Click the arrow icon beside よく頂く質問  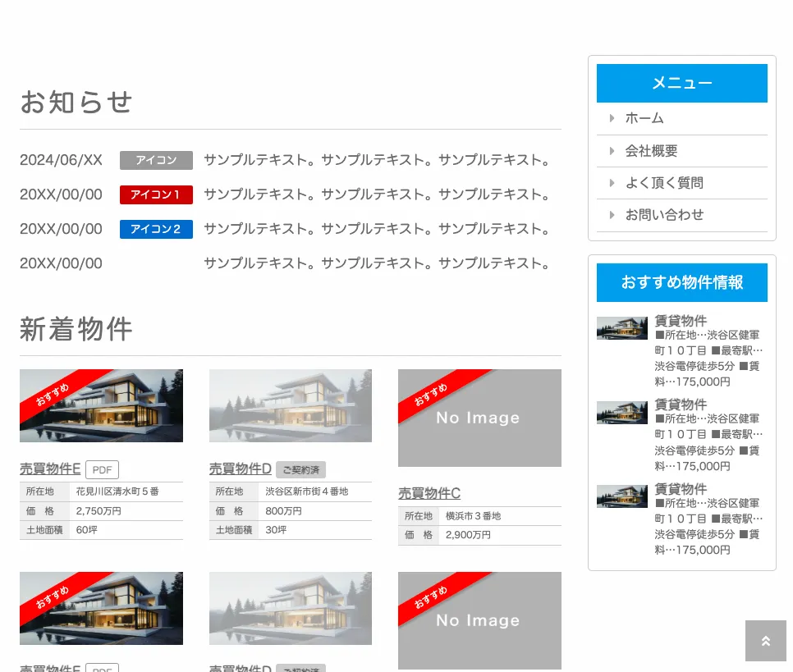(x=612, y=183)
